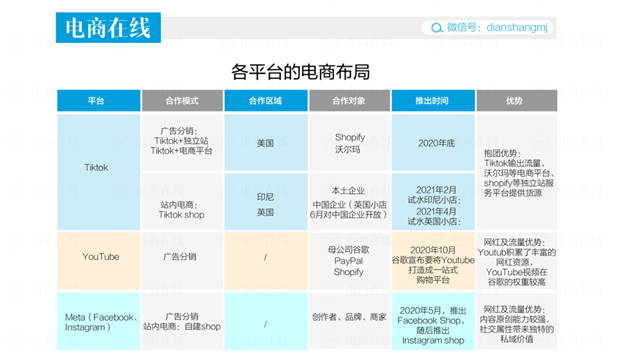This screenshot has width=620, height=363.
Task: Click the 母公司谷歌 PayPal Shopify cell
Action: tap(350, 261)
